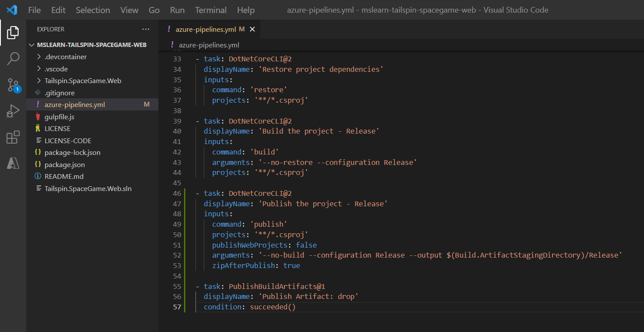Open the Search view icon

pos(13,58)
